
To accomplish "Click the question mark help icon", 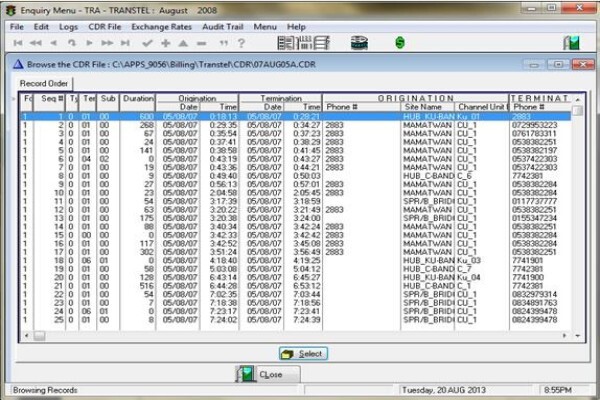I will coord(241,43).
